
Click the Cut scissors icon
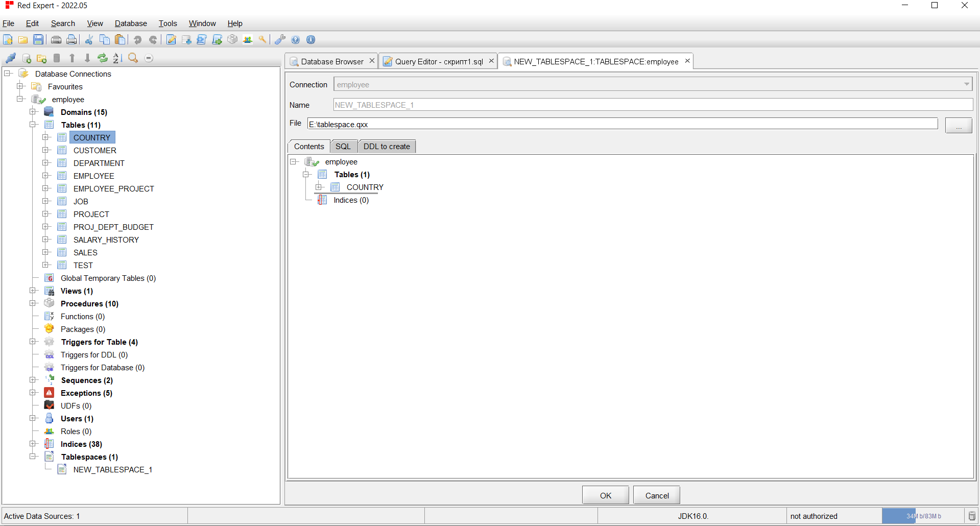pyautogui.click(x=89, y=40)
